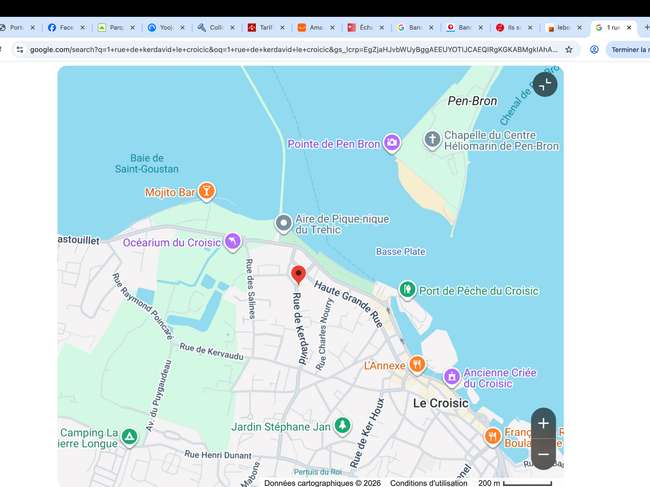Open L'Annexe restaurant marker

[417, 365]
